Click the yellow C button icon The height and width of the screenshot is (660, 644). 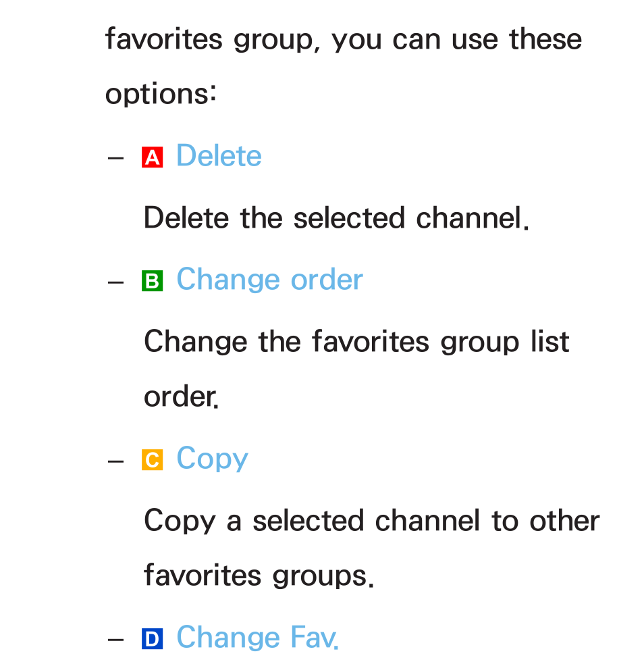[152, 459]
